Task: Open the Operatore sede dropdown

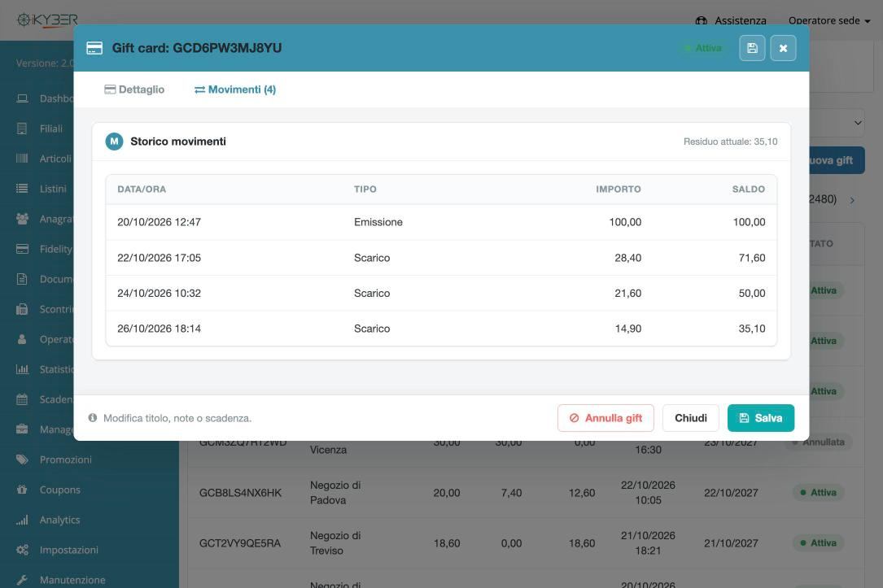Action: (x=829, y=21)
